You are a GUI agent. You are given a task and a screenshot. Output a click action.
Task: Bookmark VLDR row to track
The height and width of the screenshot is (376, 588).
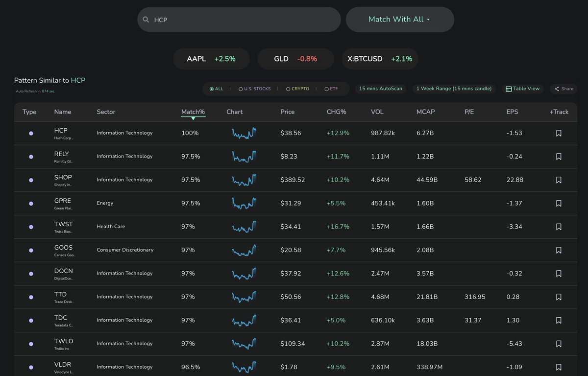pyautogui.click(x=559, y=367)
